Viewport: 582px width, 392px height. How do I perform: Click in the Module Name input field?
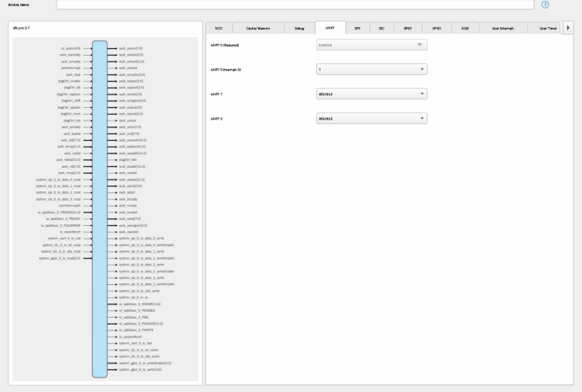pos(295,4)
